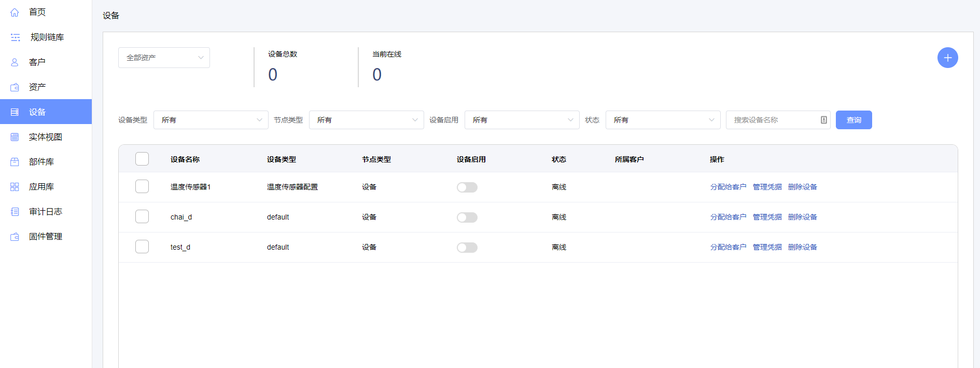Click 管理凭据 for chai_d
This screenshot has height=368, width=980.
point(767,217)
